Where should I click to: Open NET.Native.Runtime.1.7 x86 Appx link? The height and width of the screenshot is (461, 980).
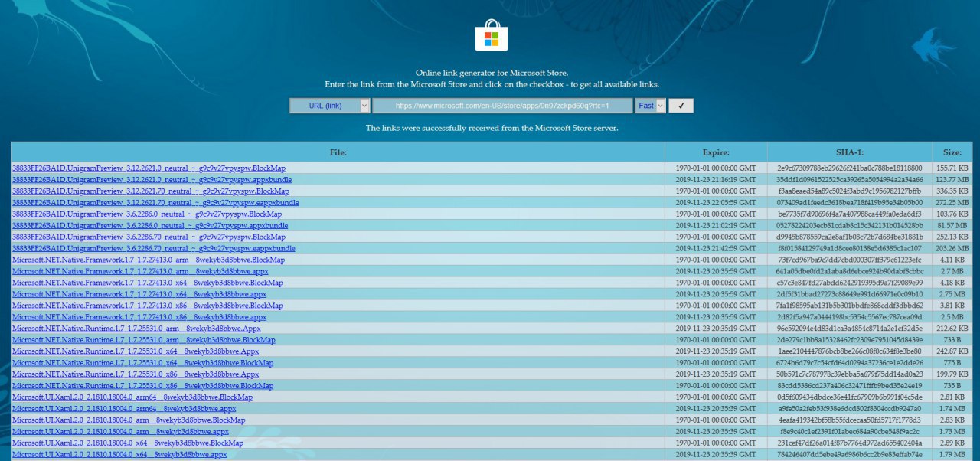pos(136,374)
